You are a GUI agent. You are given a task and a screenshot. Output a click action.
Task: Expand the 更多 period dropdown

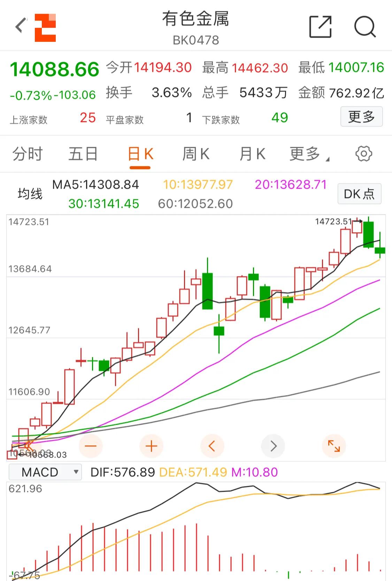309,154
